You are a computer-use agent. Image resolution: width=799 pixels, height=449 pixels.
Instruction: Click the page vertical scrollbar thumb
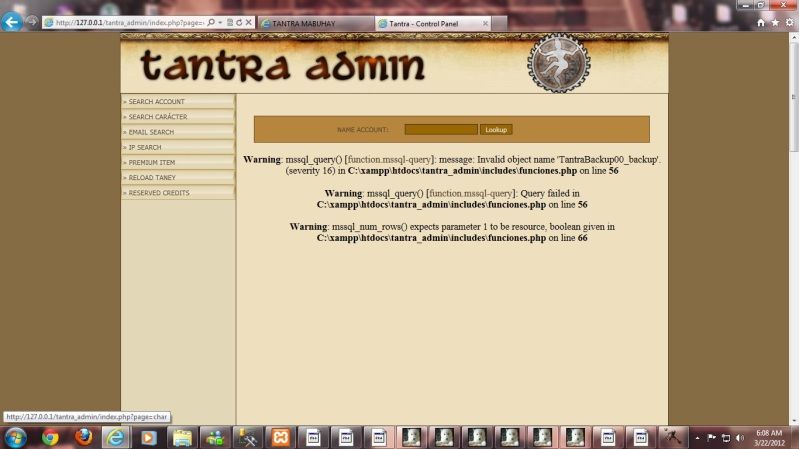tap(794, 97)
